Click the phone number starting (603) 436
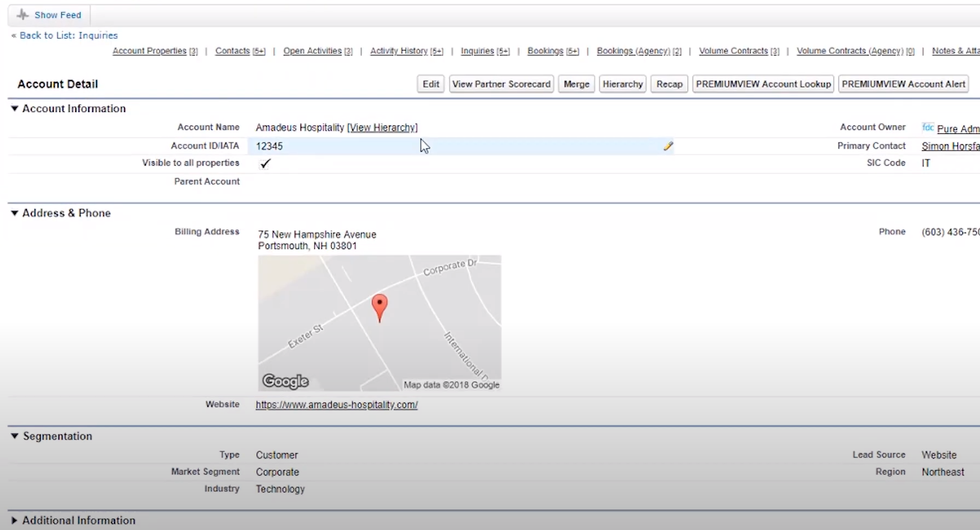 point(950,232)
